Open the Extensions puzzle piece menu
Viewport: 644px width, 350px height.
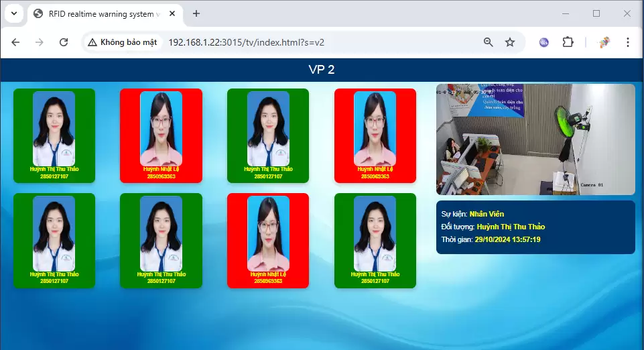pyautogui.click(x=568, y=42)
